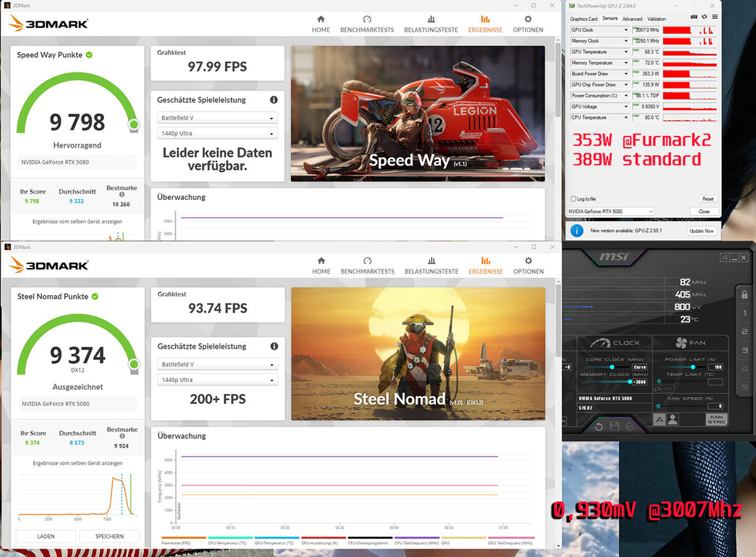Screen dimensions: 756x557
Task: Click the blue info icon in GPU-Z update bar
Action: pyautogui.click(x=576, y=230)
